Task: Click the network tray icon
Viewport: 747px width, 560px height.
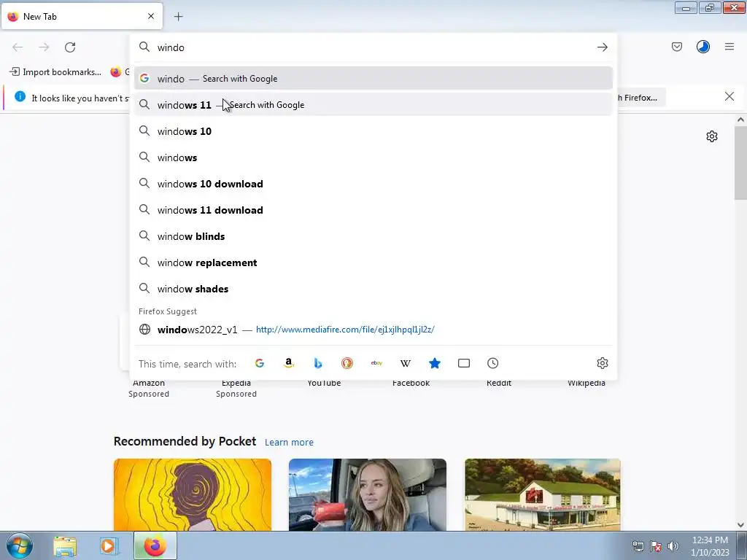Action: pyautogui.click(x=638, y=546)
